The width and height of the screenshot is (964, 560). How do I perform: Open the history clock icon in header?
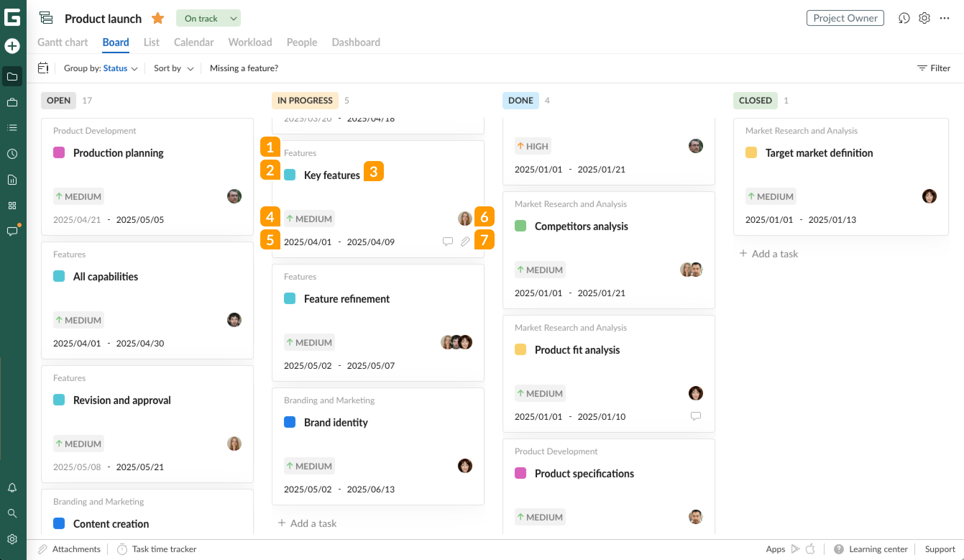[904, 18]
